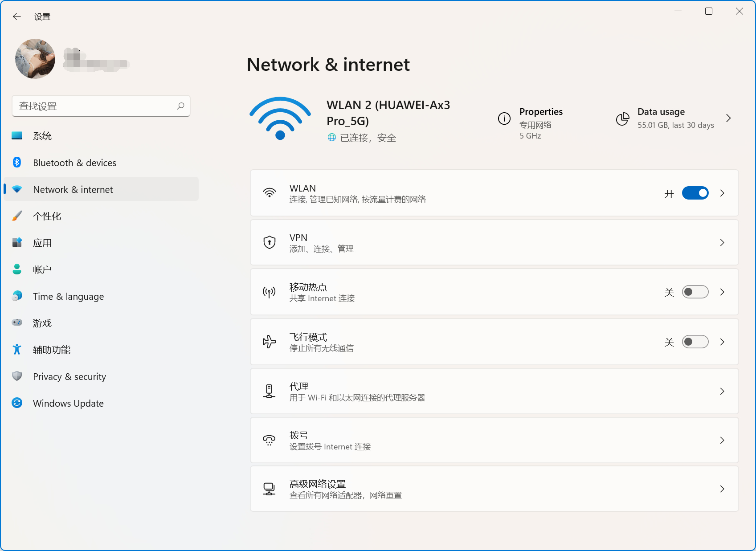Click the Windows Update icon
The image size is (756, 551).
click(x=17, y=403)
